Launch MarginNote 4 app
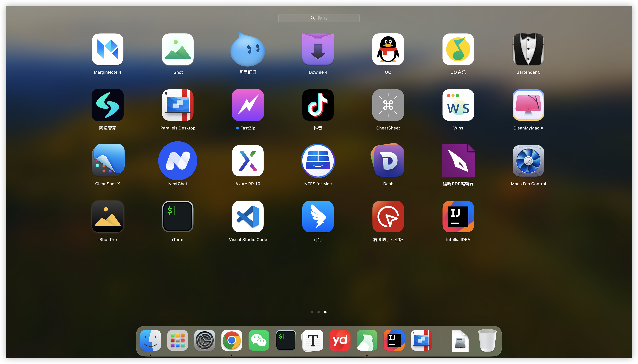 107,49
